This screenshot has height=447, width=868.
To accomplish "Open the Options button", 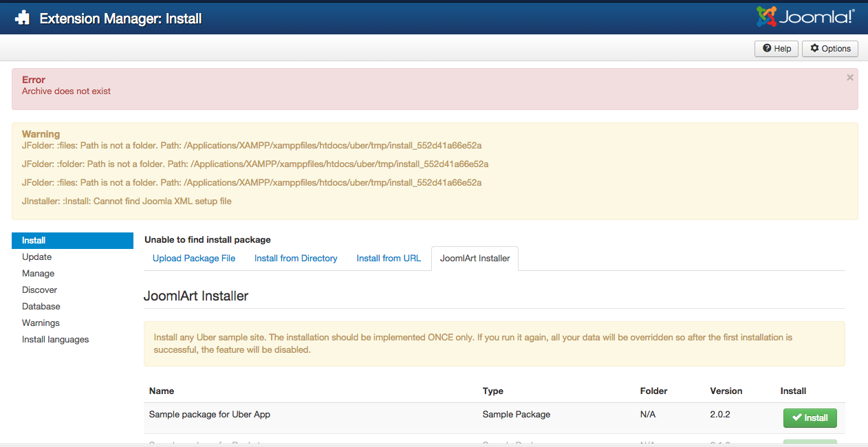I will coord(830,49).
